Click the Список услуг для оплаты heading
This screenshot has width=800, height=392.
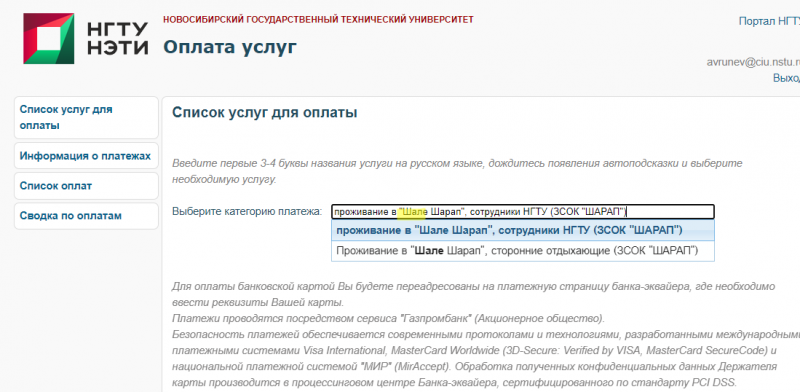264,113
